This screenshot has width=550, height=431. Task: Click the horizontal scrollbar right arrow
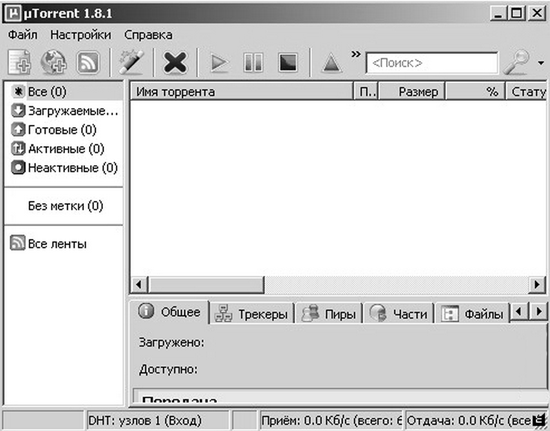[x=537, y=284]
